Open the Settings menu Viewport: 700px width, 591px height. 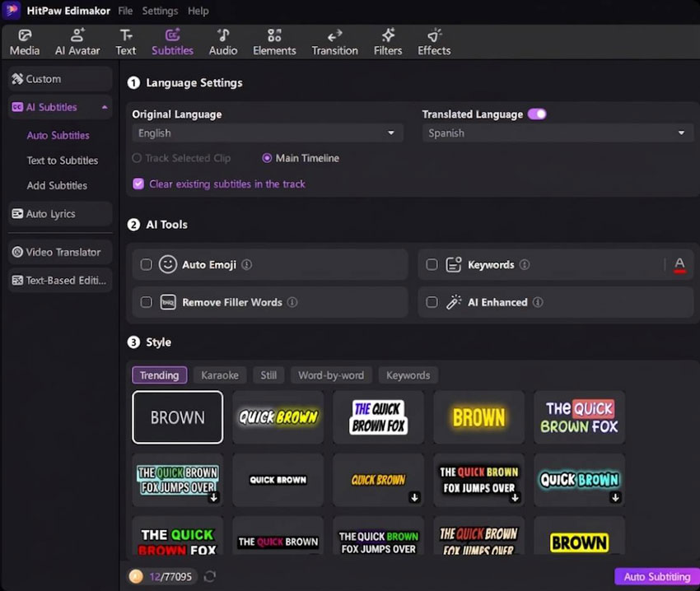(x=160, y=11)
